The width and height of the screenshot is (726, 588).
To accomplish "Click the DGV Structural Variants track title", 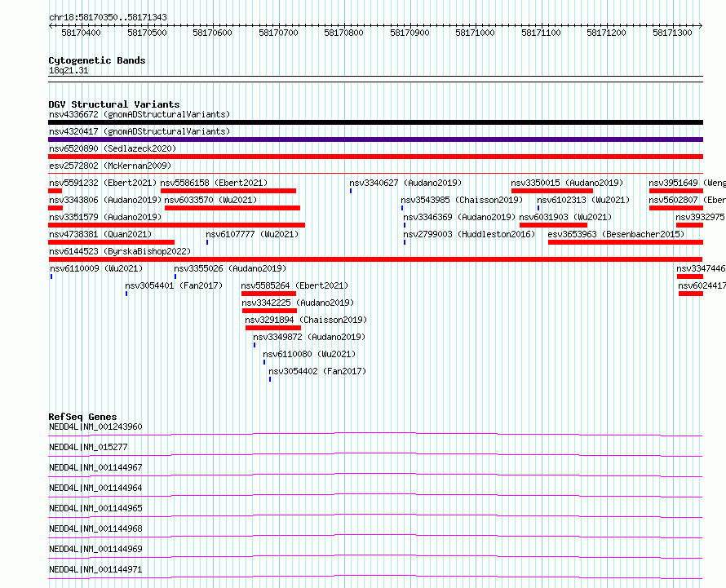I will [x=114, y=104].
